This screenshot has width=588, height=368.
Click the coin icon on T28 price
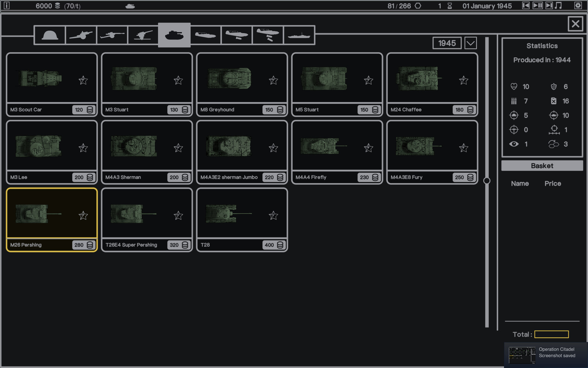point(280,245)
